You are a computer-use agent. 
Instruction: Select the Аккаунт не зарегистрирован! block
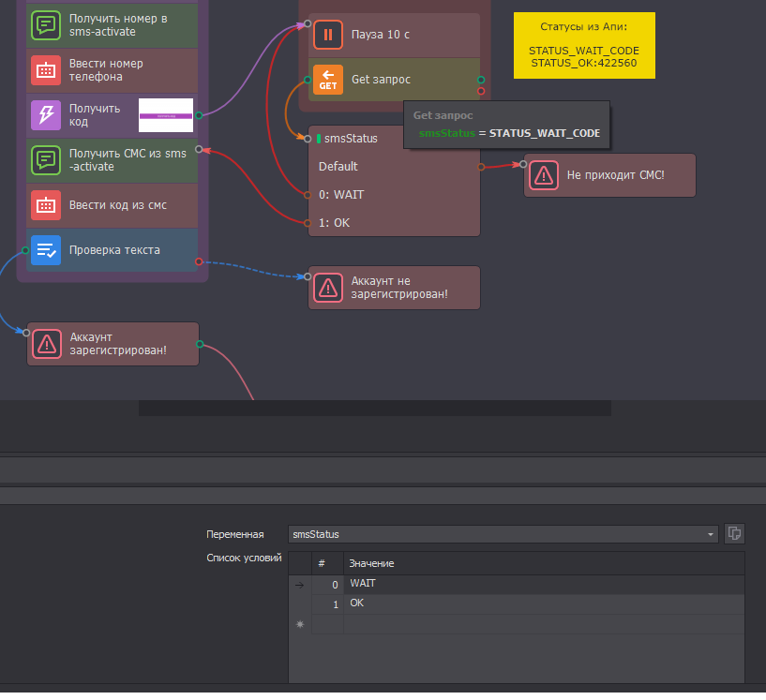394,288
